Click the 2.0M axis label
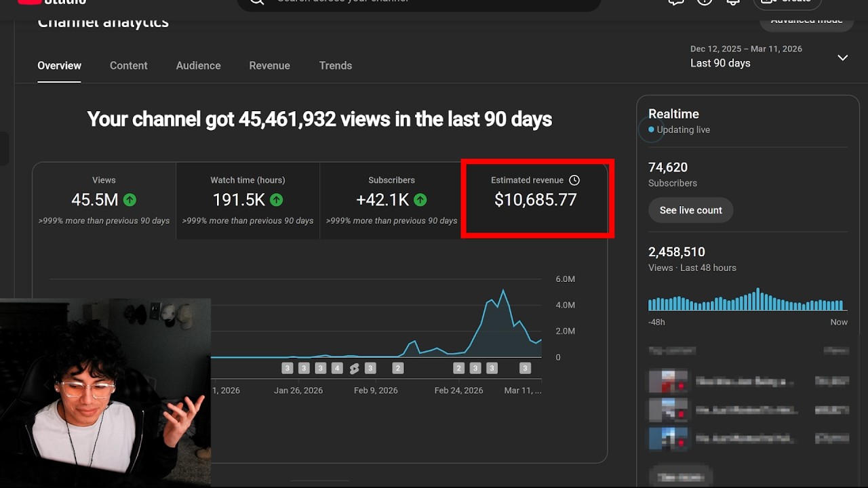 (565, 331)
